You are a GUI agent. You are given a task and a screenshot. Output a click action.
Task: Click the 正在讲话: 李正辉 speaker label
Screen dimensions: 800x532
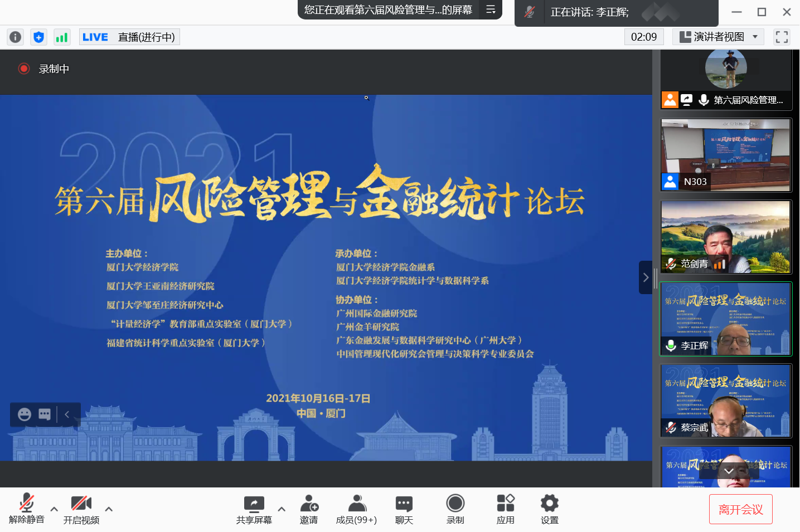coord(590,12)
